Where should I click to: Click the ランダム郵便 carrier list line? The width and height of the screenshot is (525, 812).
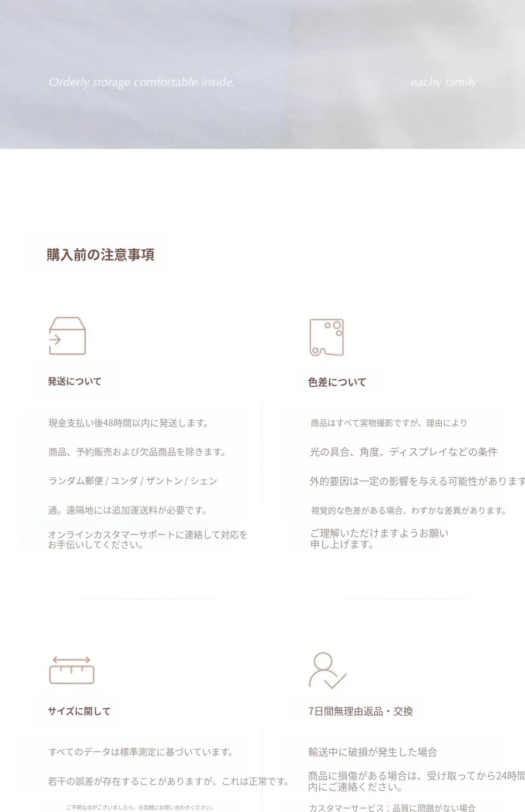click(x=133, y=481)
